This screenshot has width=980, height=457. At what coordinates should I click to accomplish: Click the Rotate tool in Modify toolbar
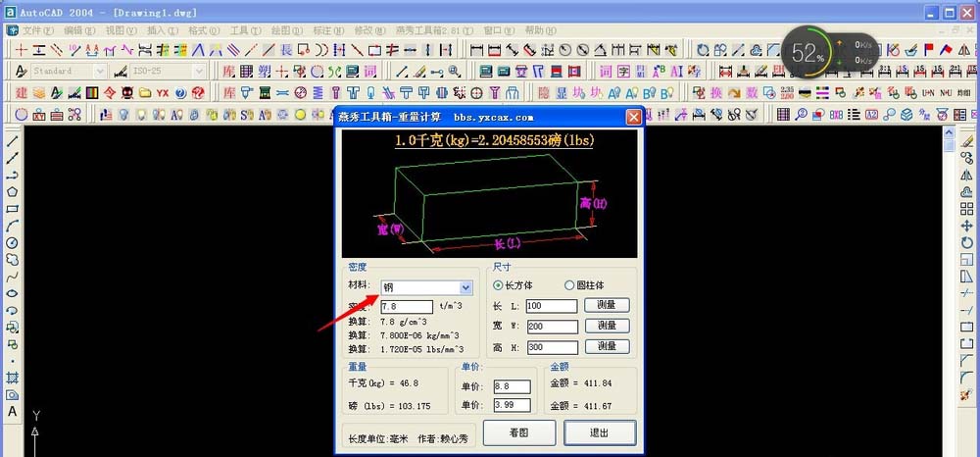click(967, 242)
